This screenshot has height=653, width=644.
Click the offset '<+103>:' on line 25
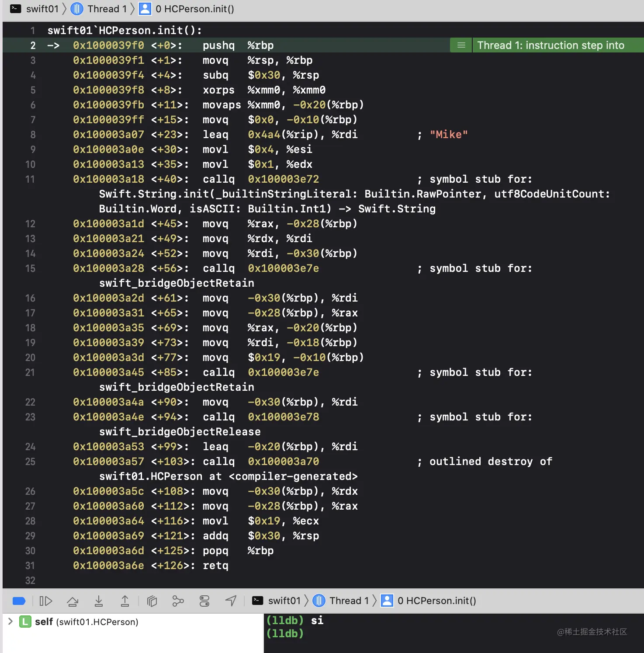173,462
